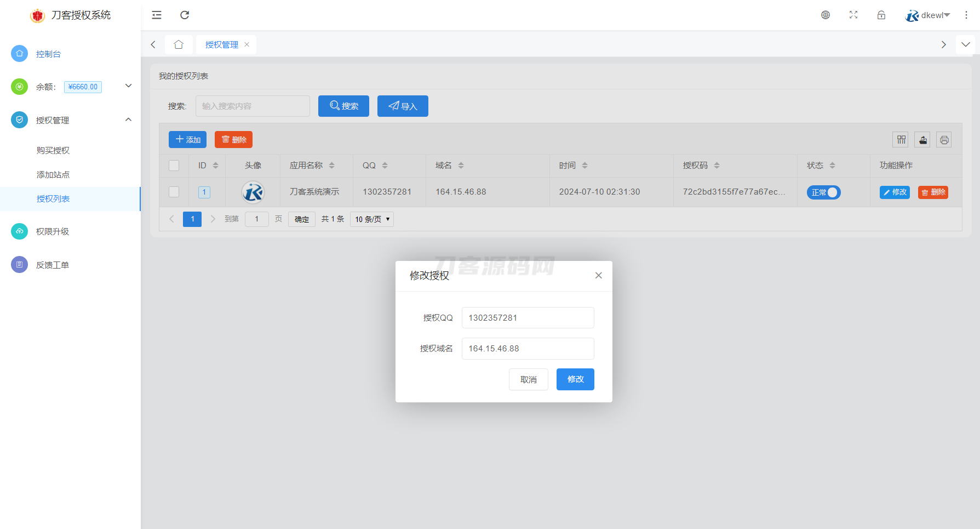The height and width of the screenshot is (529, 980).
Task: Switch to the 授权列表 sidebar item
Action: tap(53, 198)
